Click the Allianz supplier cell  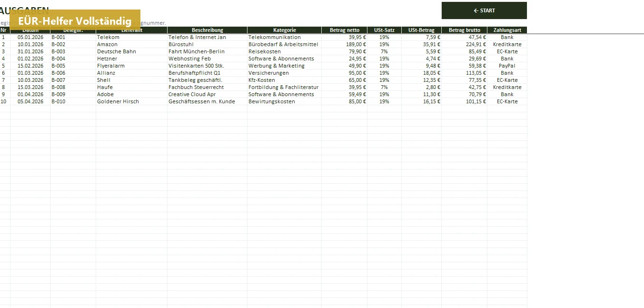[131, 73]
